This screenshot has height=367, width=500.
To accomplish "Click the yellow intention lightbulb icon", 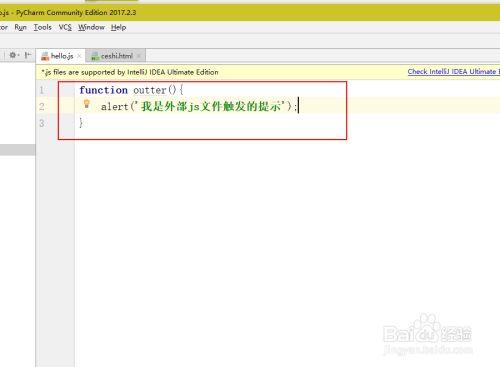I will point(87,104).
